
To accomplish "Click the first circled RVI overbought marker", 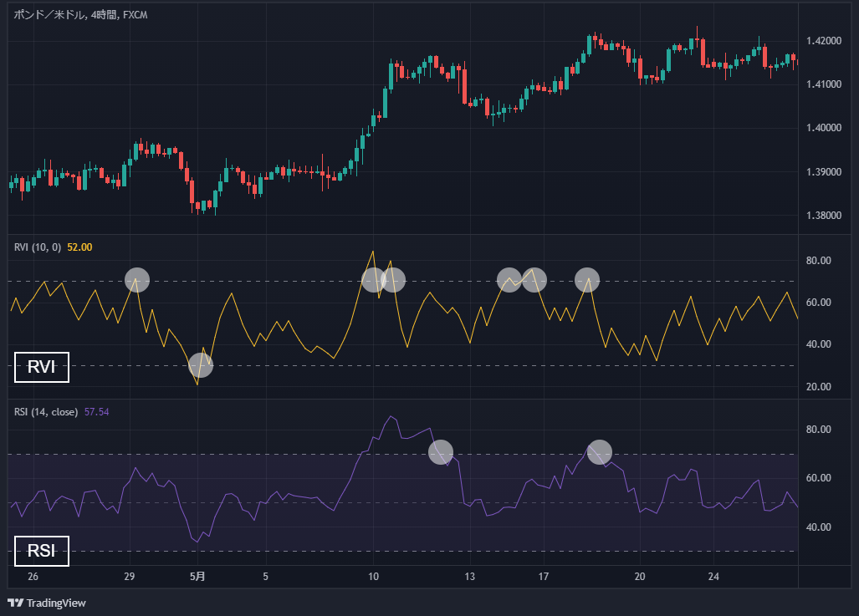I will pyautogui.click(x=136, y=280).
